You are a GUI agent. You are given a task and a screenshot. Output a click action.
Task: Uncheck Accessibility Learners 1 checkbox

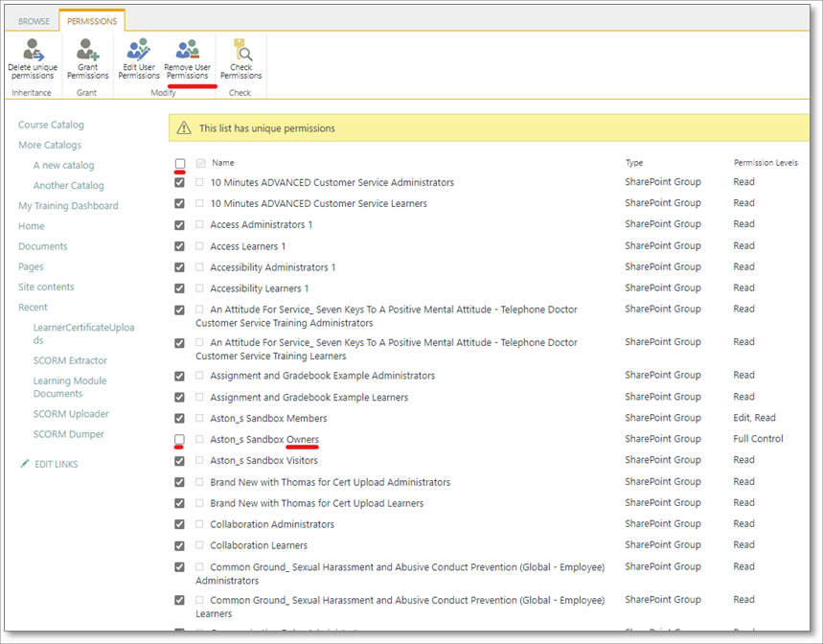[179, 288]
